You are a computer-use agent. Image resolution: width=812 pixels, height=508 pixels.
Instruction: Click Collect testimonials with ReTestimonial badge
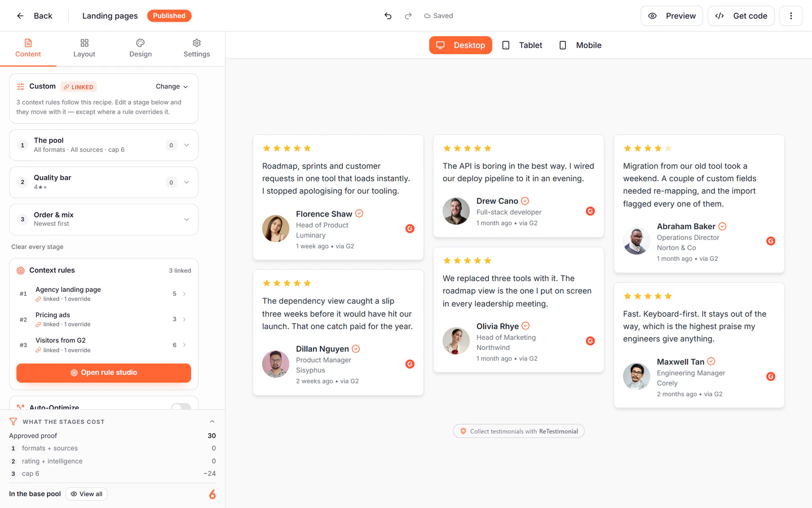pyautogui.click(x=519, y=431)
